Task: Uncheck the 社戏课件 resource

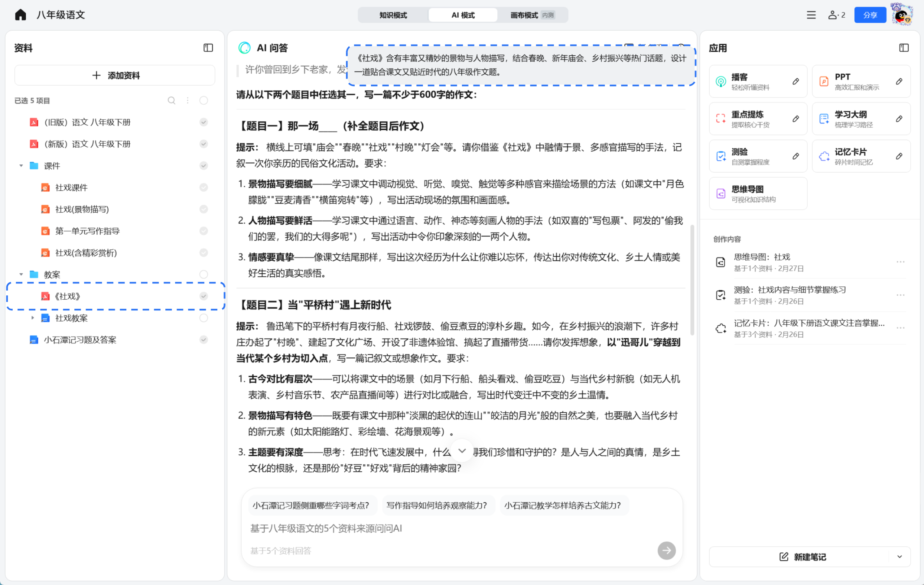Action: [203, 187]
